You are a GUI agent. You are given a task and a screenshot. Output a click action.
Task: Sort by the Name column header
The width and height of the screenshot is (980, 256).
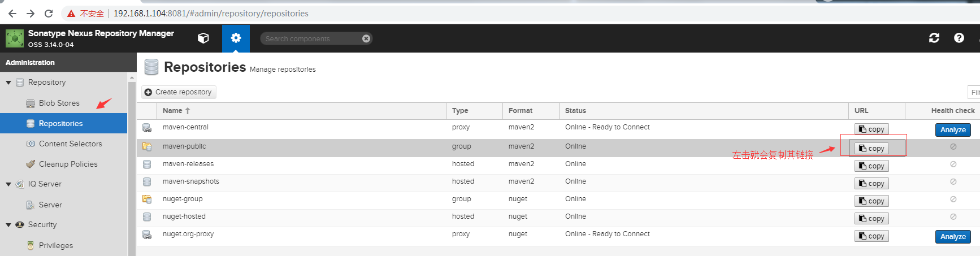[173, 111]
